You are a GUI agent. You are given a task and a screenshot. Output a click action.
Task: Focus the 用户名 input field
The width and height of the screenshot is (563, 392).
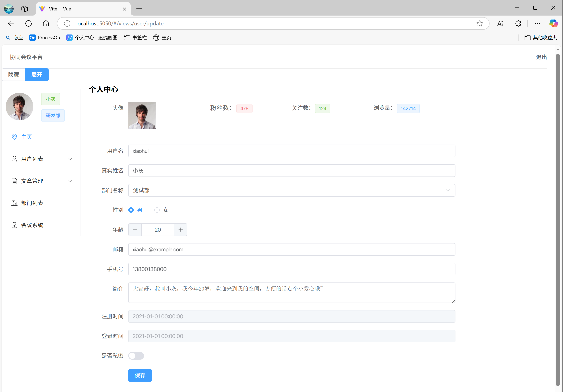(x=292, y=151)
